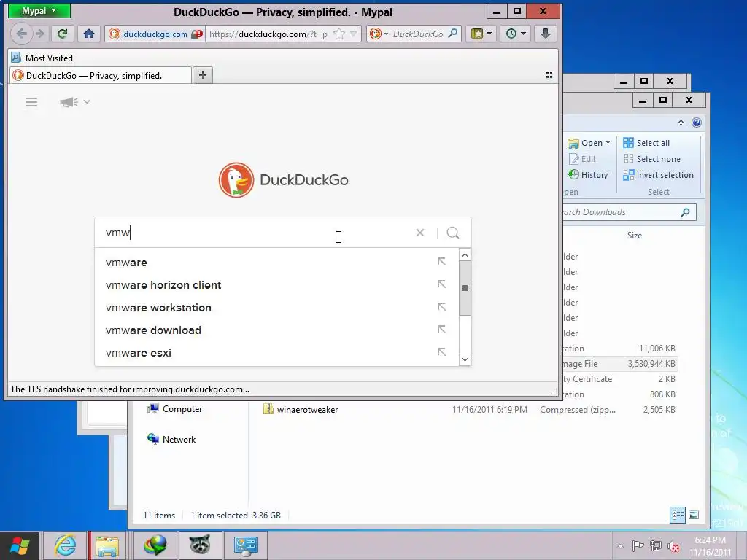747x560 pixels.
Task: Open the Mypal application menu dropdown
Action: point(39,11)
